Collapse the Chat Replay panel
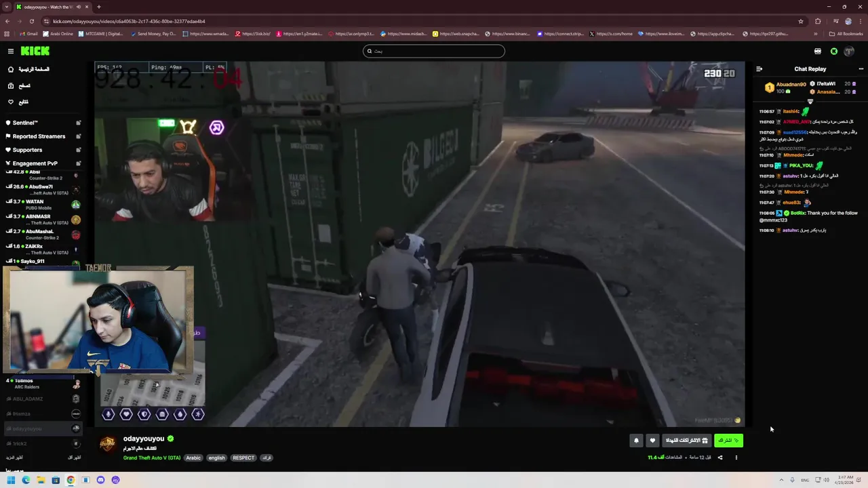The width and height of the screenshot is (868, 488). 759,69
